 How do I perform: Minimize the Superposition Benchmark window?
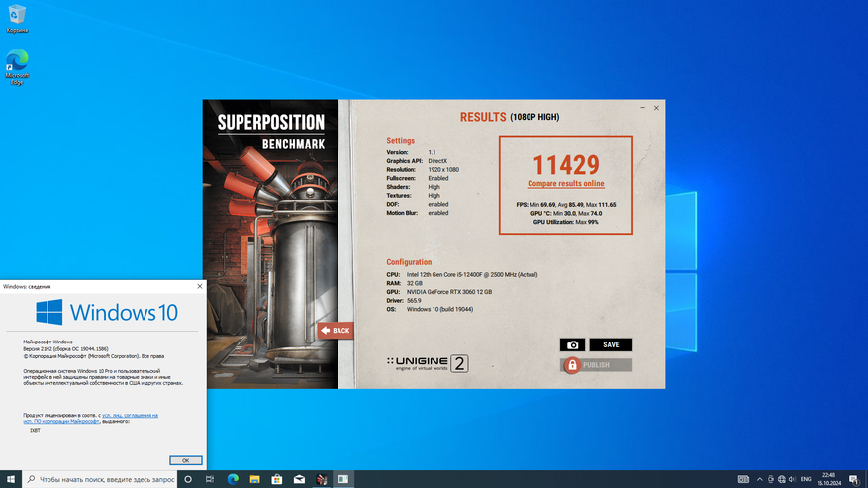tap(642, 108)
